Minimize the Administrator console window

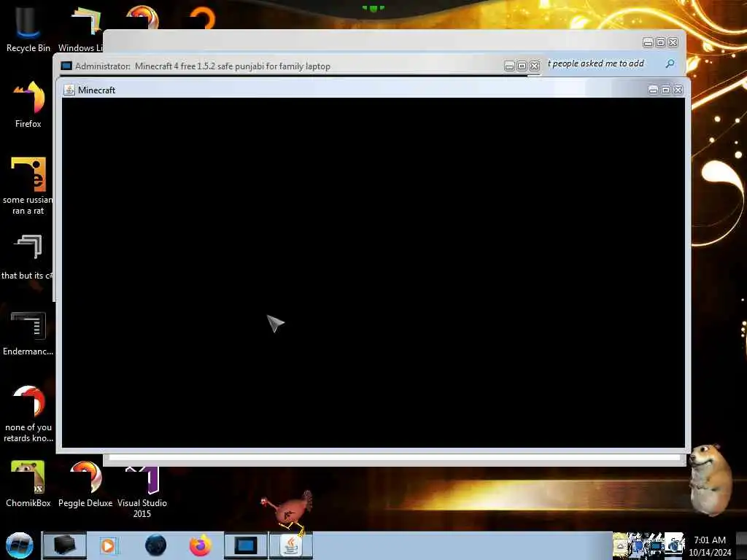tap(509, 66)
